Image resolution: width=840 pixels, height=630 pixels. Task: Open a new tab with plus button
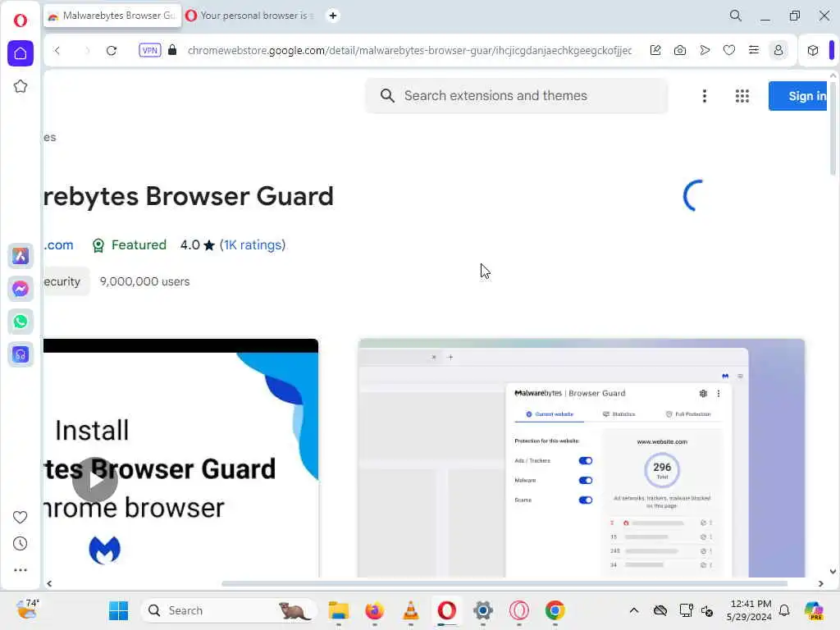333,16
